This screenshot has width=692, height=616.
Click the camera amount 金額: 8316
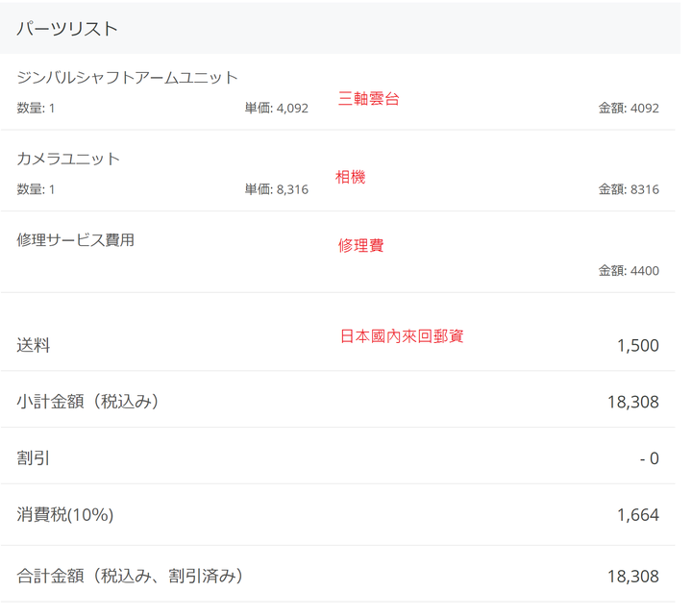tap(629, 189)
